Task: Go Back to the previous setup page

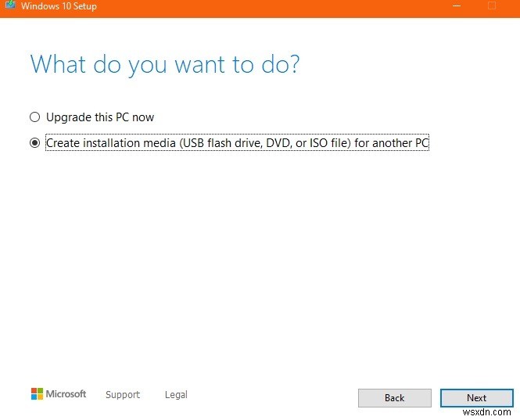Action: [395, 398]
